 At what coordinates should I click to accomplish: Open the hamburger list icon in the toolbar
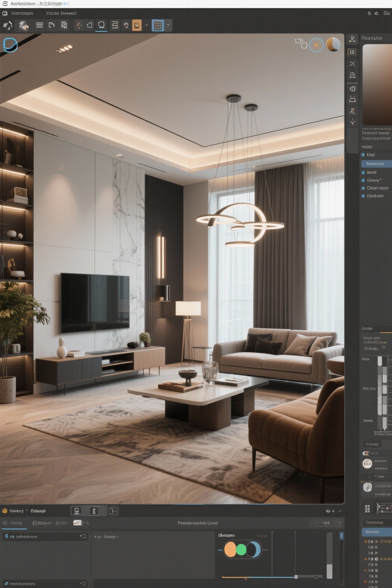pyautogui.click(x=39, y=25)
